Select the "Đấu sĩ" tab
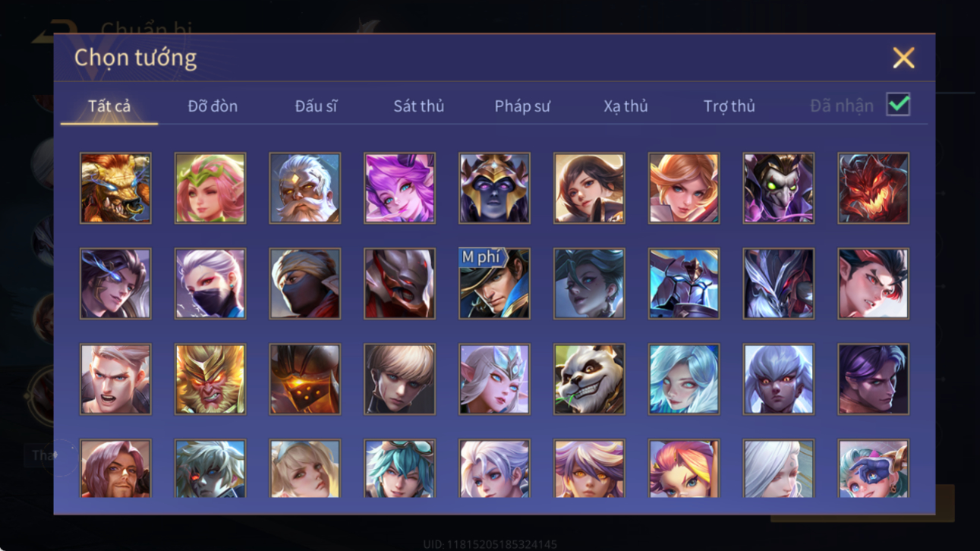Viewport: 980px width, 551px height. (x=316, y=106)
